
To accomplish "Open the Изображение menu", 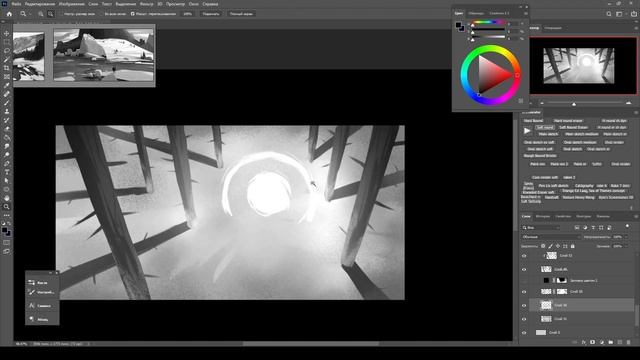I will coord(71,4).
